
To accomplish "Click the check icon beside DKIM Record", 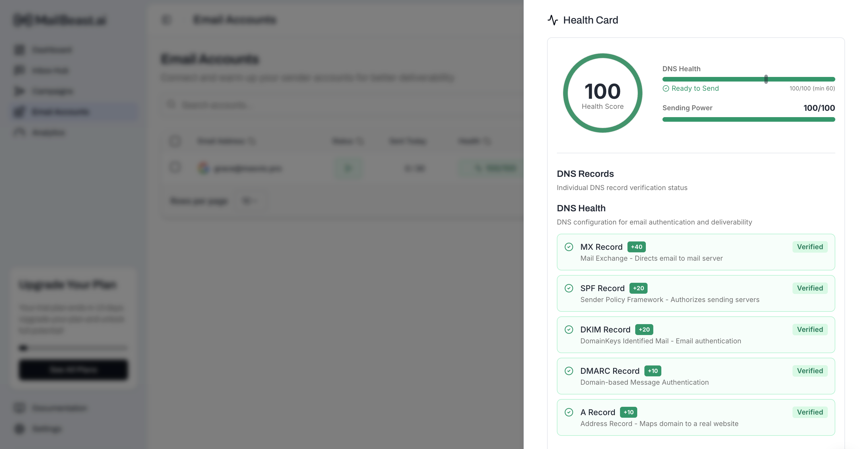I will tap(569, 329).
